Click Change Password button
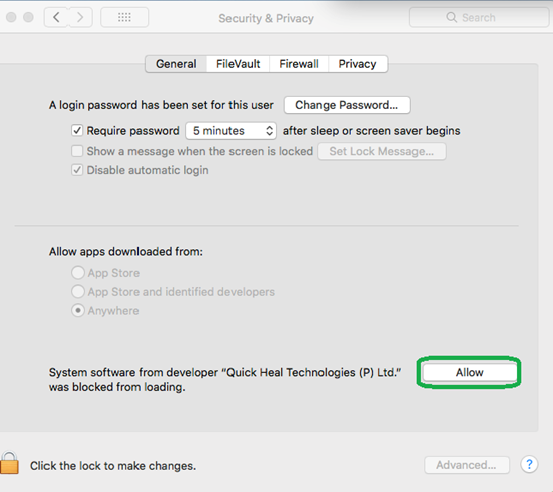553x492 pixels. tap(347, 105)
